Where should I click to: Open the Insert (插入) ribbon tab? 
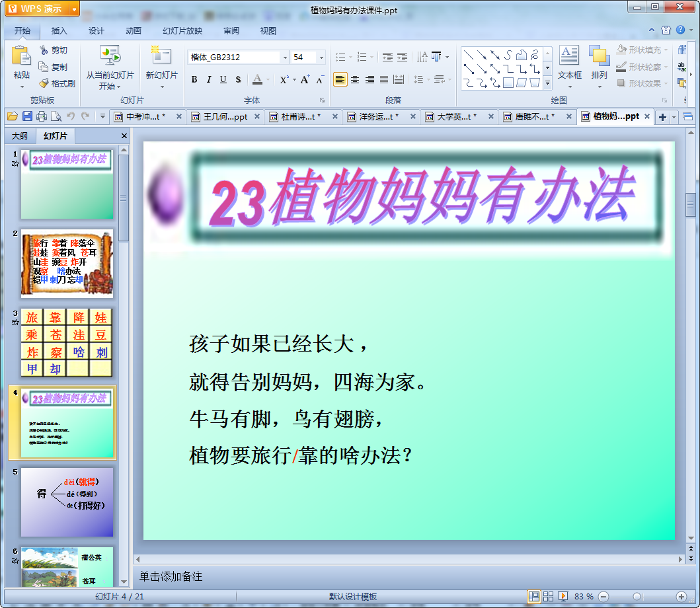point(59,31)
